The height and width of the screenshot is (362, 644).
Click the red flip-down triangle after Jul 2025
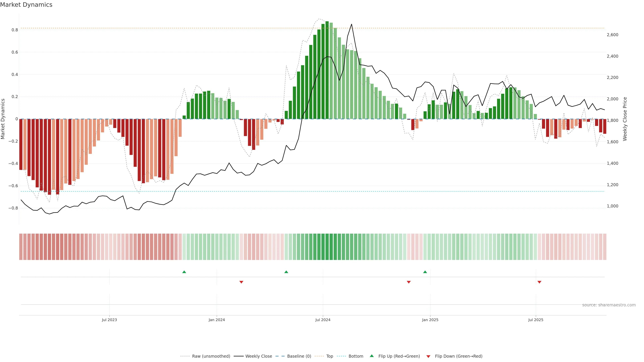tap(539, 282)
